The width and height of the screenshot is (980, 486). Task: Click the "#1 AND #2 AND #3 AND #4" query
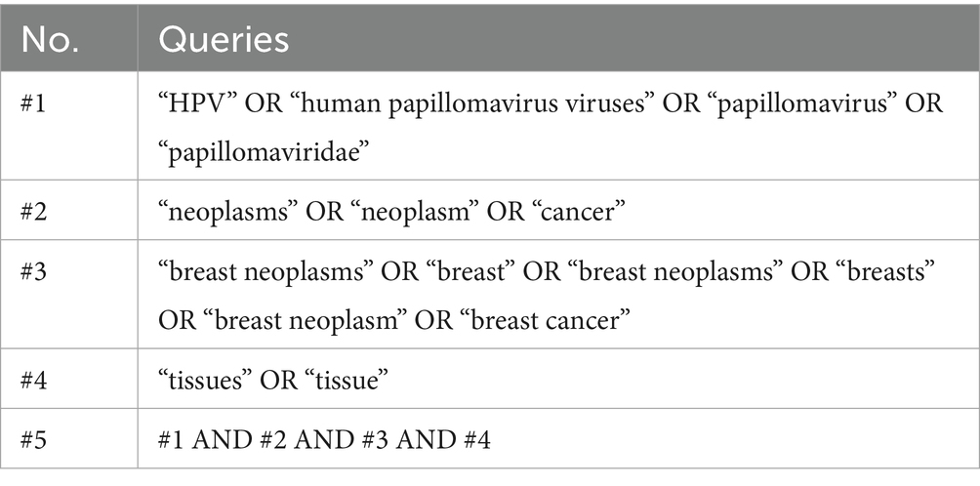[x=324, y=440]
